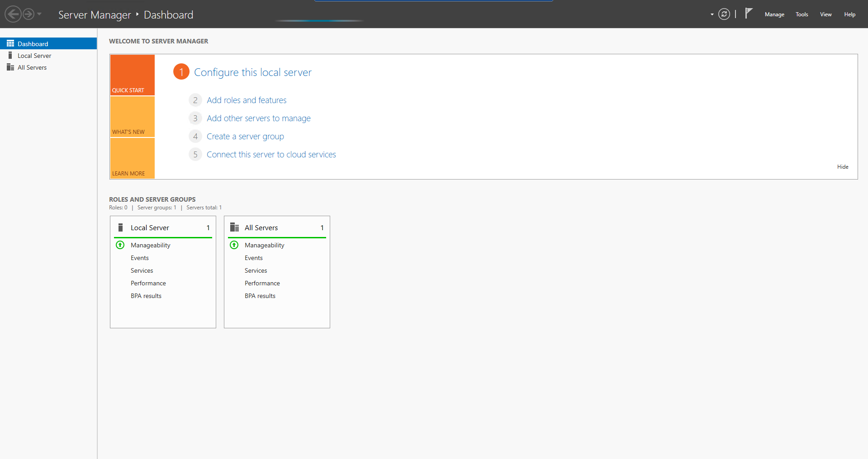868x459 pixels.
Task: Click All Servers green Manageability status icon
Action: (x=234, y=245)
